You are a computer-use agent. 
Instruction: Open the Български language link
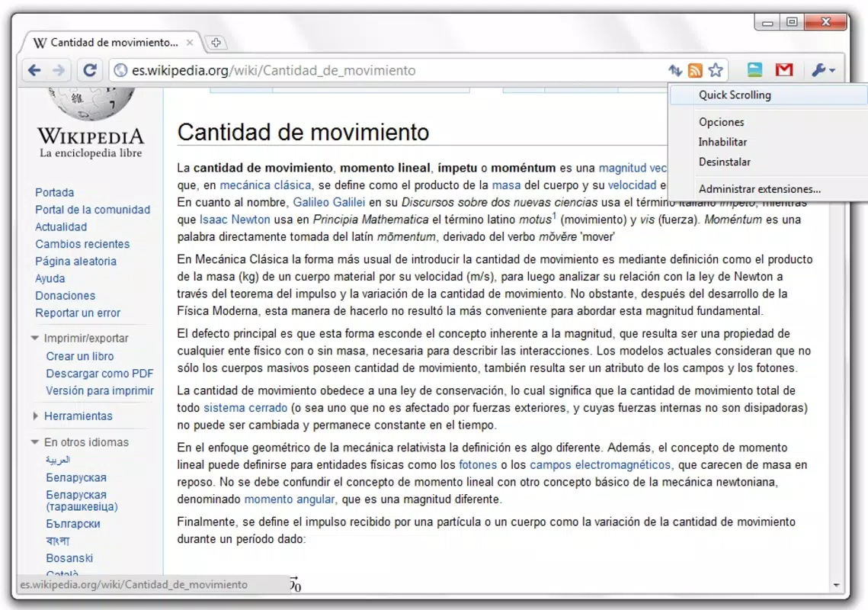[73, 524]
